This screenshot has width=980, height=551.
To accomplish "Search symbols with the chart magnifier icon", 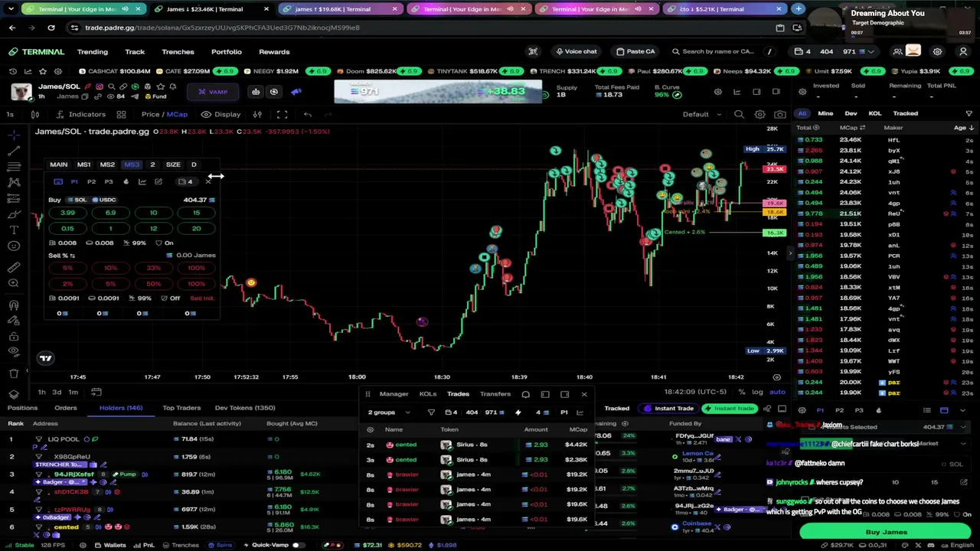I will (x=739, y=114).
